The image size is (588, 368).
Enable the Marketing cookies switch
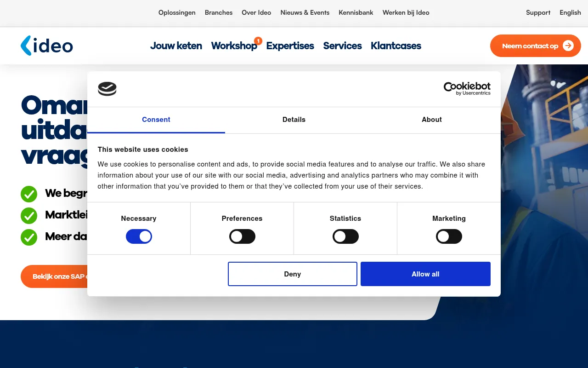(449, 236)
